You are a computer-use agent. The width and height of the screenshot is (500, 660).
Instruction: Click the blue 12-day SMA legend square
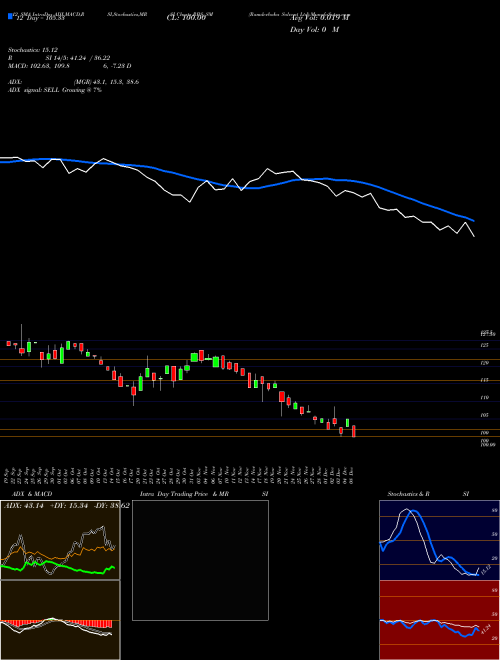click(10, 16)
